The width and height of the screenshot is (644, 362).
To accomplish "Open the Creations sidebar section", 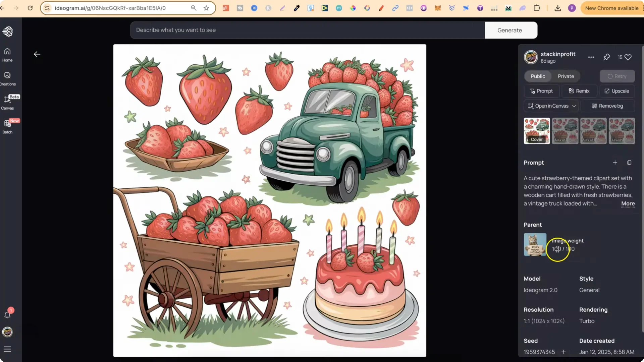I will (x=7, y=79).
